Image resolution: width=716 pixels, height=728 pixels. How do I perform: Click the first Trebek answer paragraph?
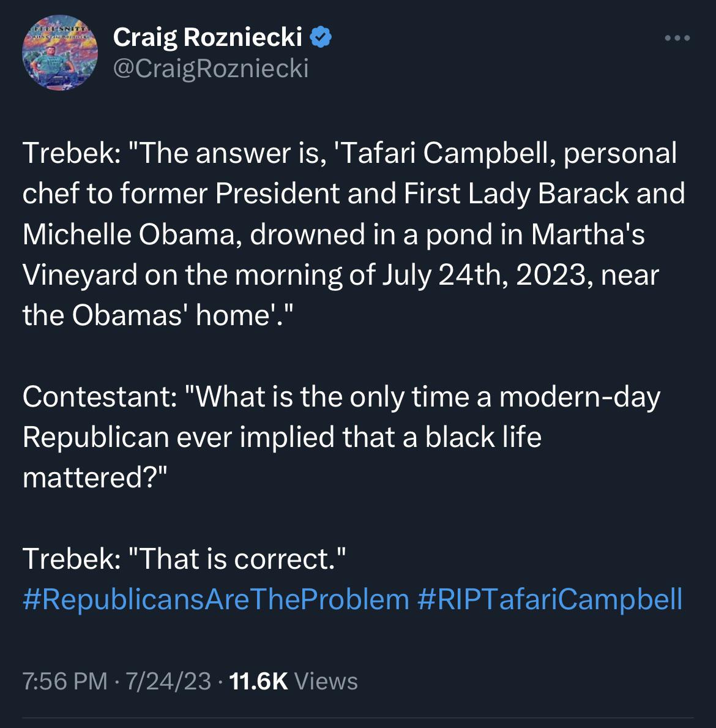[354, 235]
